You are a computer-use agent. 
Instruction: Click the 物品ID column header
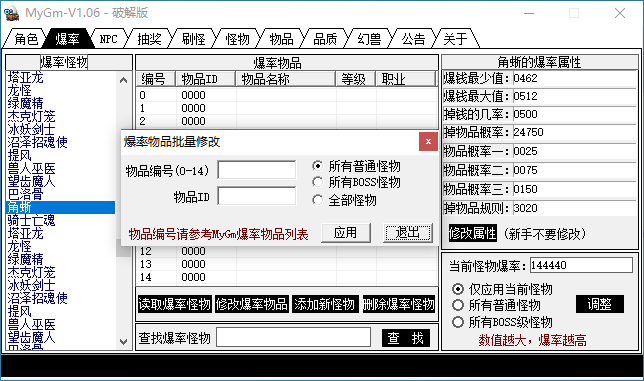(x=206, y=79)
